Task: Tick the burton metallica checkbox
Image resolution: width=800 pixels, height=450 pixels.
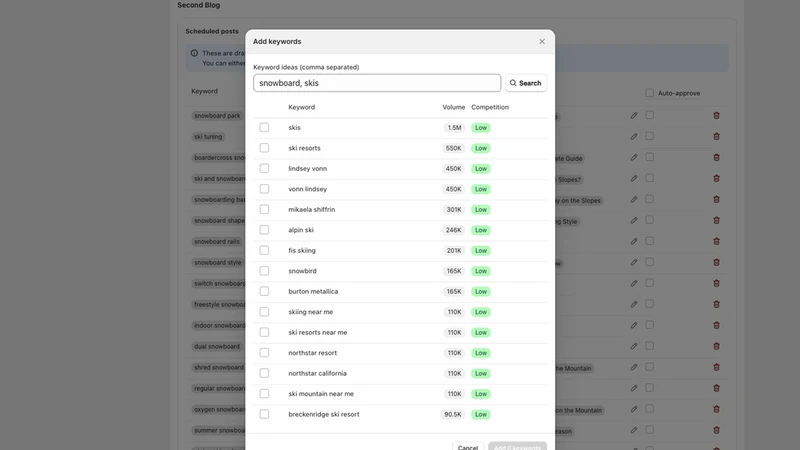Action: [264, 291]
